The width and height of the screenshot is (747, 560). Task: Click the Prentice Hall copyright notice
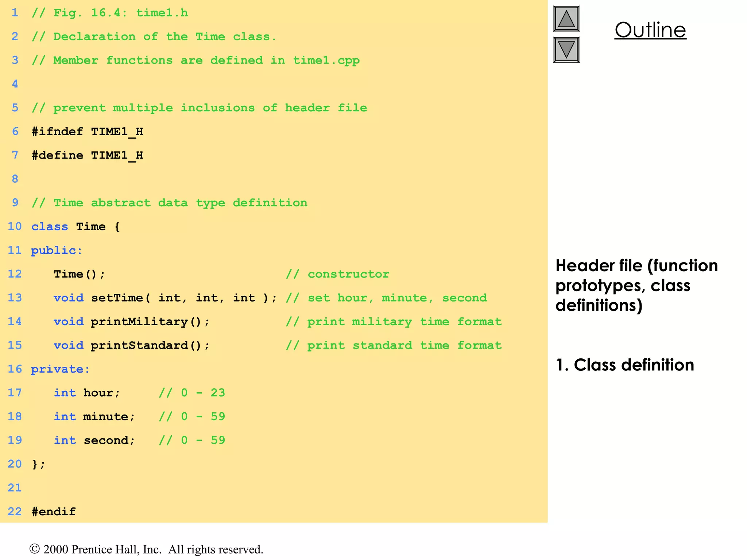[146, 549]
